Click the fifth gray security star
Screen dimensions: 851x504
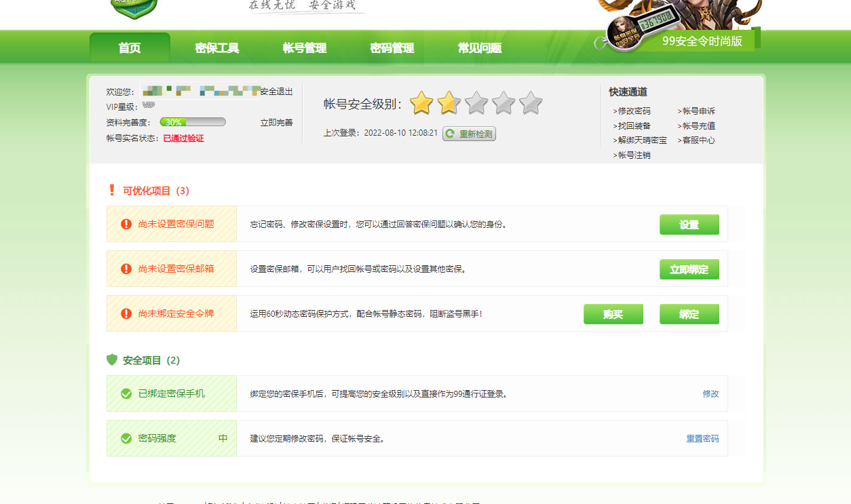531,104
